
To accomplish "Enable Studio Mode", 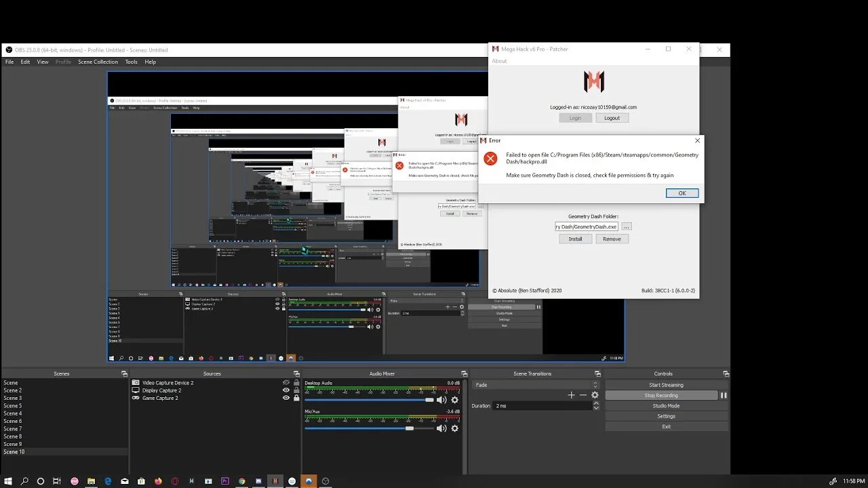I will 666,406.
